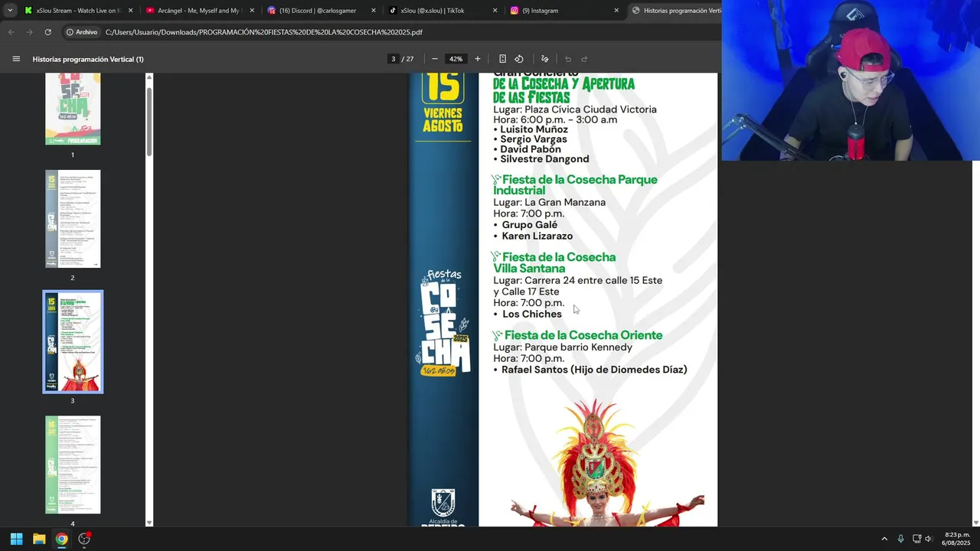
Task: Click the Chrome taskbar icon
Action: click(x=61, y=539)
